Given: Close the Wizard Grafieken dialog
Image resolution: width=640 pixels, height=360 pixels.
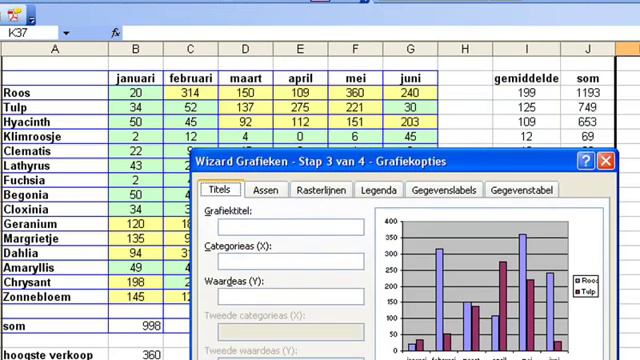Looking at the screenshot, I should coord(606,161).
